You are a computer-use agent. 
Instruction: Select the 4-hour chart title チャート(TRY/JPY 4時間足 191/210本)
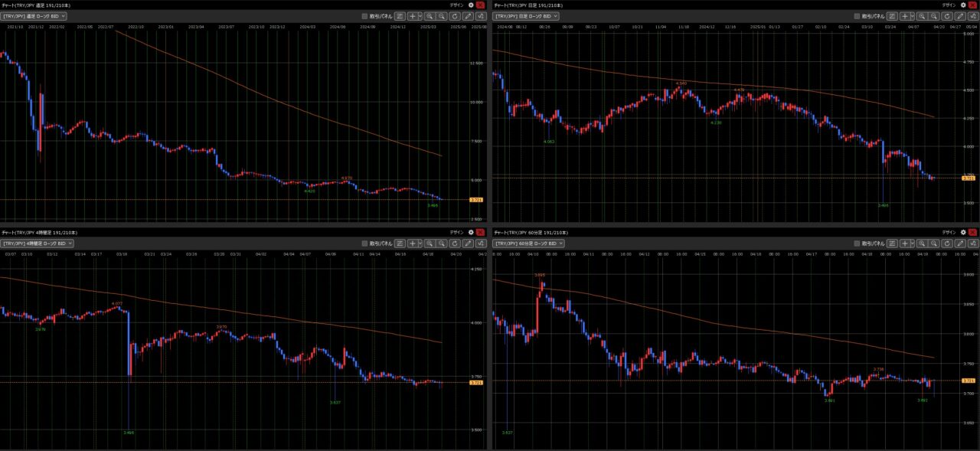click(38, 232)
